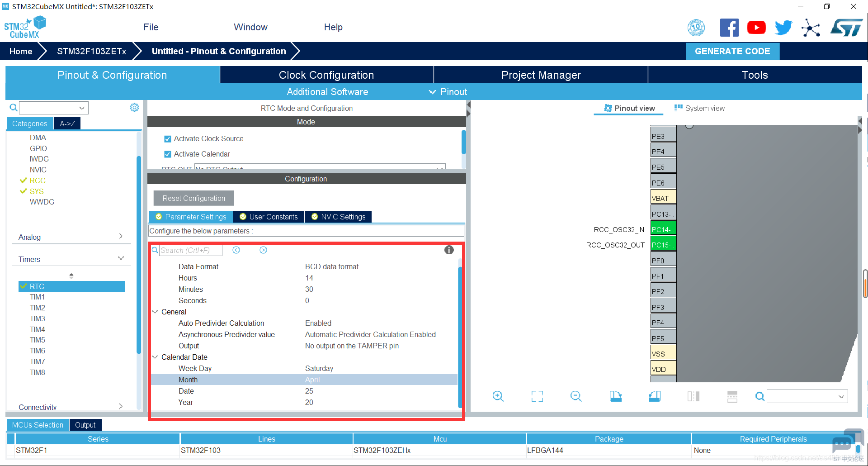
Task: Click the Reset Configuration button
Action: pyautogui.click(x=193, y=199)
